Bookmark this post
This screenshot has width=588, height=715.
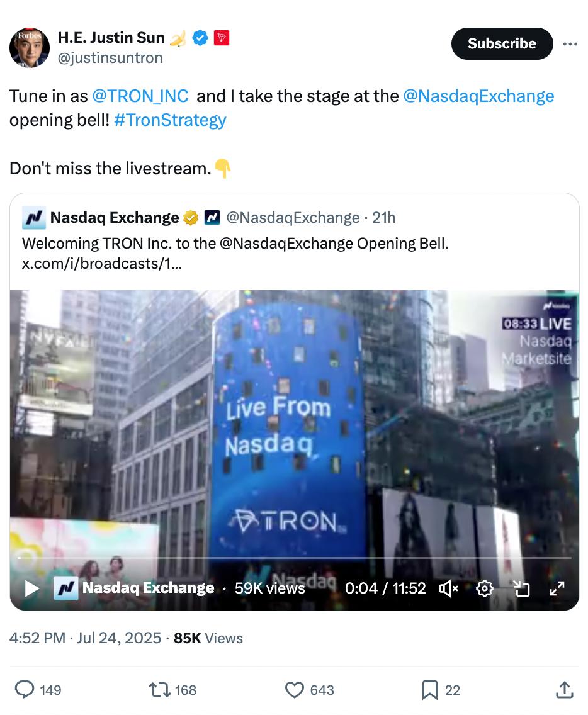coord(429,690)
